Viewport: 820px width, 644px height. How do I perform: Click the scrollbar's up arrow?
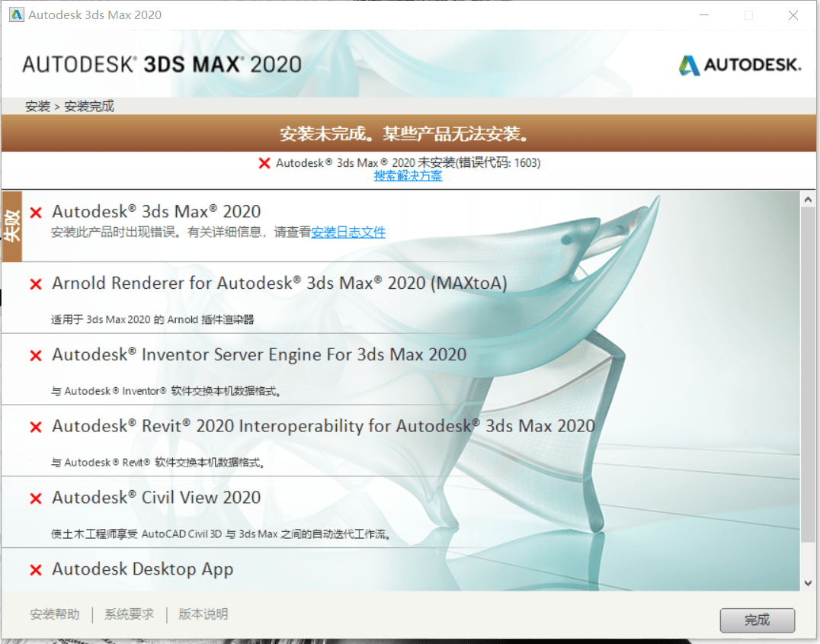point(808,200)
